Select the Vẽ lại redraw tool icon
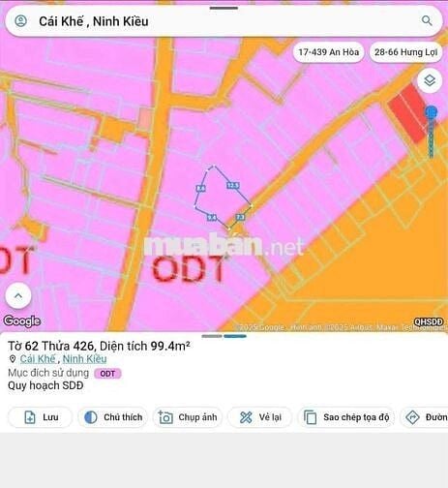The height and width of the screenshot is (488, 448). (x=246, y=417)
